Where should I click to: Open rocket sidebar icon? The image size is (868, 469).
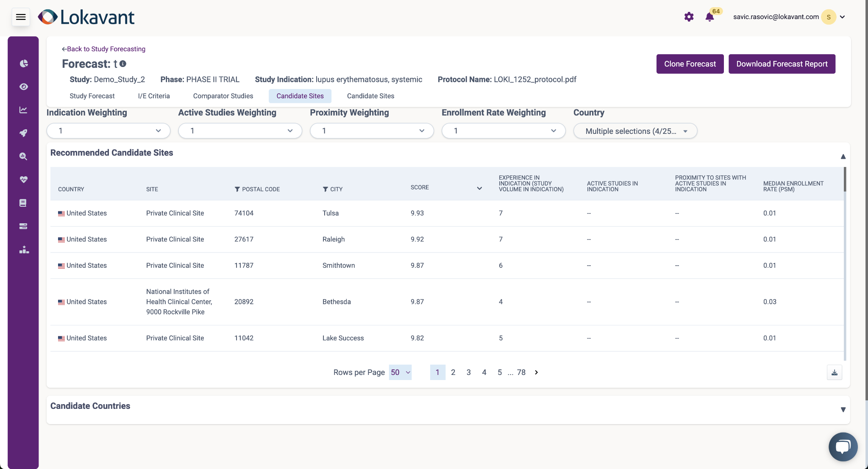point(24,133)
